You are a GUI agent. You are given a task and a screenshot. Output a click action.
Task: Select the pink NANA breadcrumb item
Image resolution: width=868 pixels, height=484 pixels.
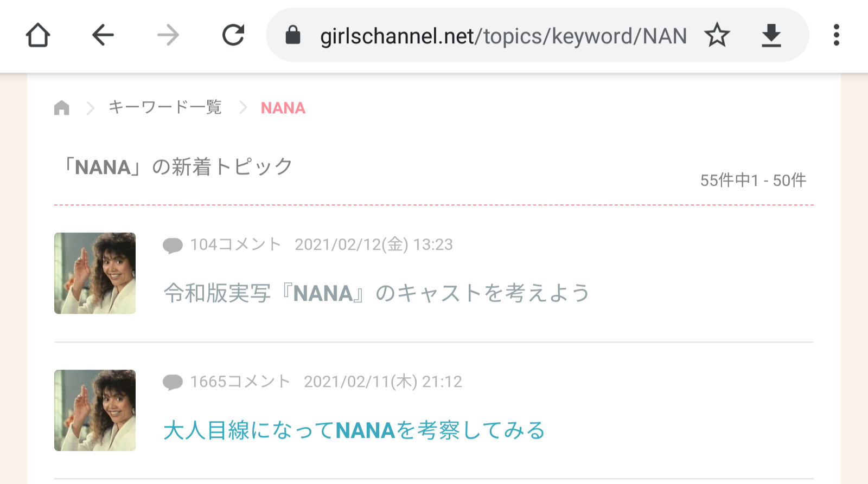click(283, 108)
